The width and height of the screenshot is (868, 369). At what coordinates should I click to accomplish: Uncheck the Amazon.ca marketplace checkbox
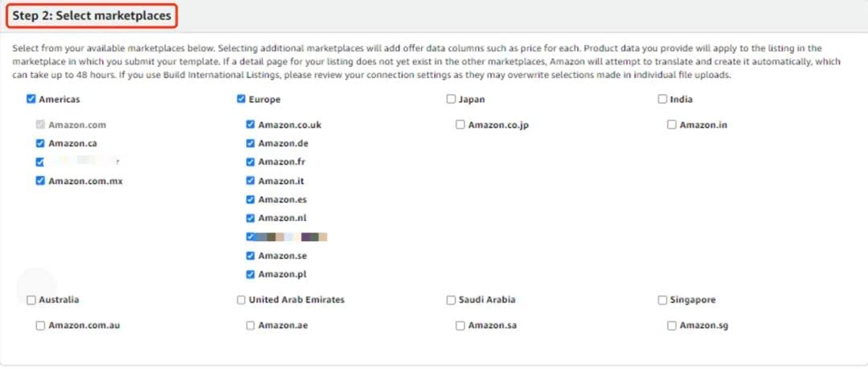40,143
